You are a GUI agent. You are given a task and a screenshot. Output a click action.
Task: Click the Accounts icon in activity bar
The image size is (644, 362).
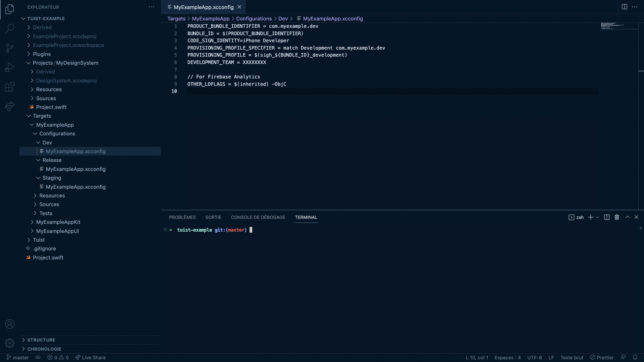point(10,324)
